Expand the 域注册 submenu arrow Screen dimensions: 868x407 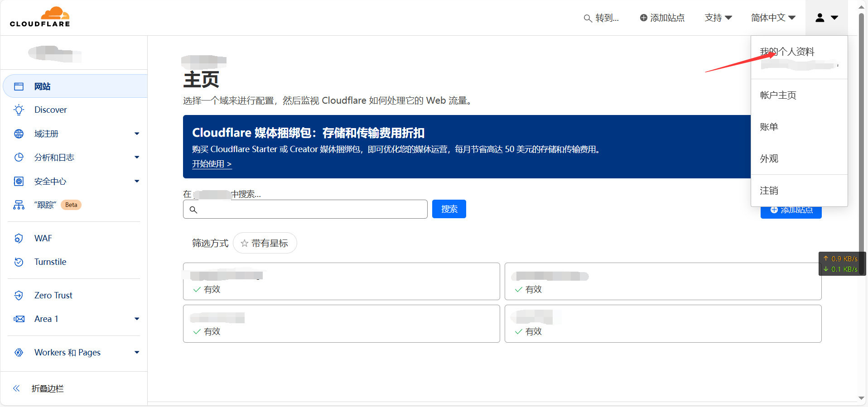click(137, 134)
